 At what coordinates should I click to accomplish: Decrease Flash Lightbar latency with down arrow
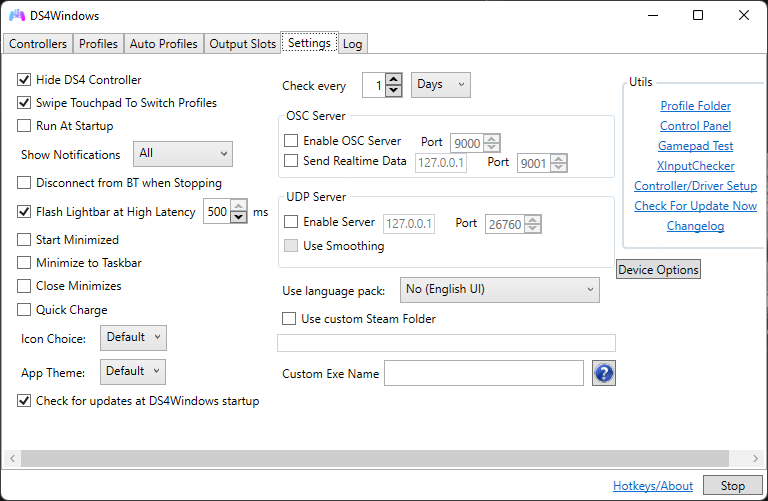[239, 217]
